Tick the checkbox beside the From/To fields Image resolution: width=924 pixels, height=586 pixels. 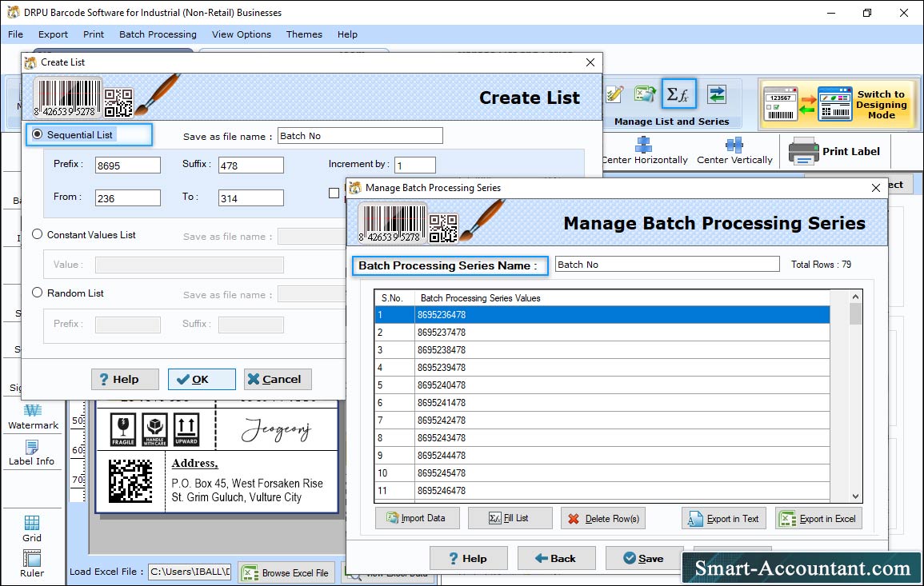click(x=334, y=193)
